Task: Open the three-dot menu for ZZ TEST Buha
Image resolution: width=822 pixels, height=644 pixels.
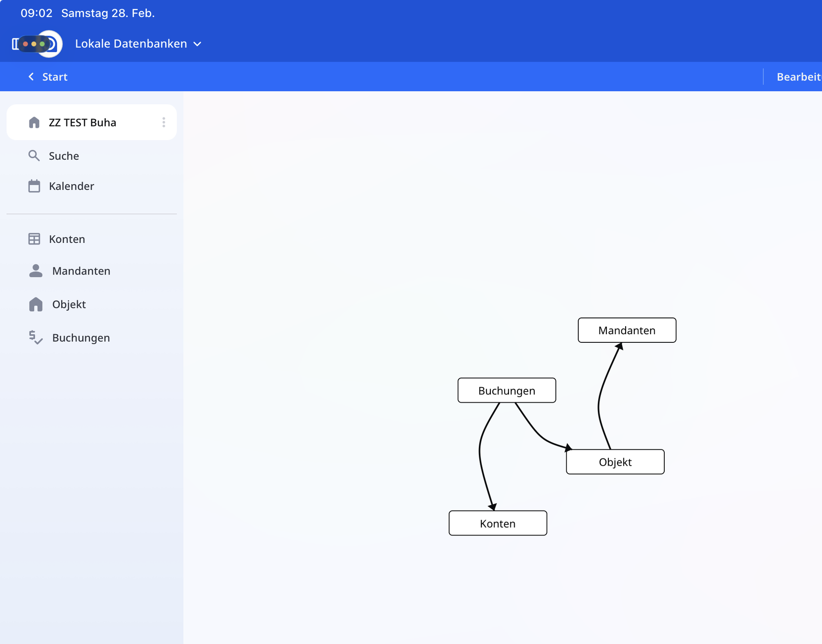Action: 163,122
